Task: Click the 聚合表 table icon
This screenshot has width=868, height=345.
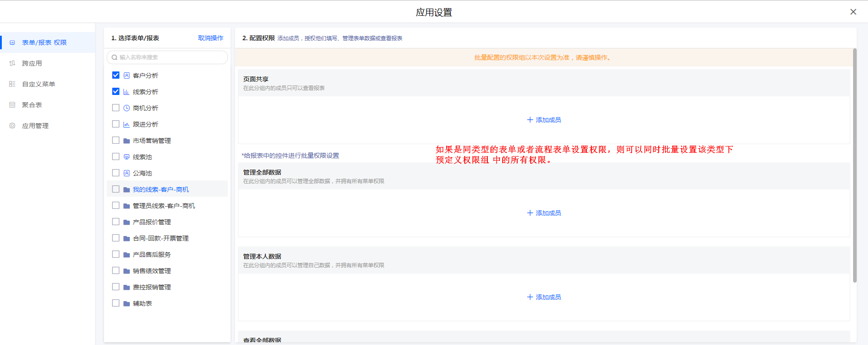Action: 12,105
